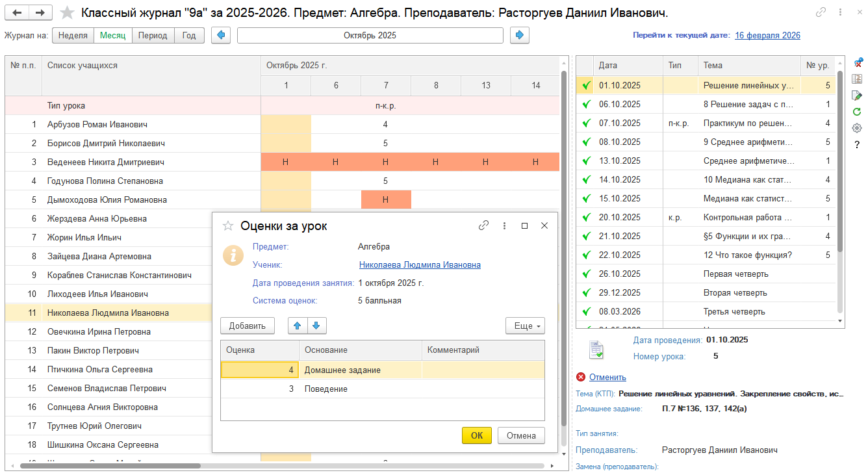Open the 'Еще' dropdown in dialog
868x475 pixels.
click(x=525, y=326)
